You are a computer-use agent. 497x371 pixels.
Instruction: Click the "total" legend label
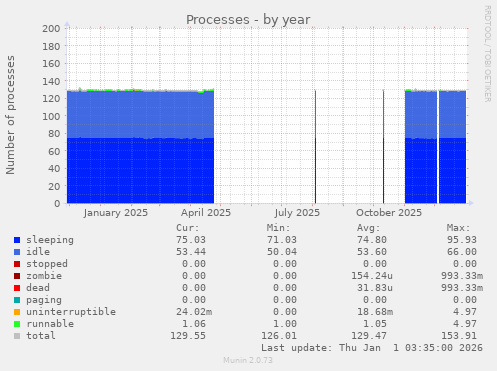(41, 336)
